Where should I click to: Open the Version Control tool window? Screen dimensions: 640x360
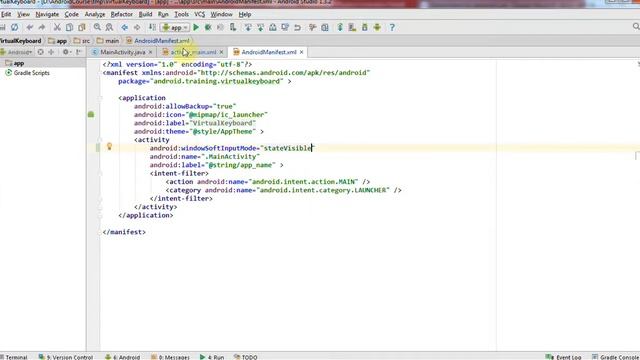66,357
